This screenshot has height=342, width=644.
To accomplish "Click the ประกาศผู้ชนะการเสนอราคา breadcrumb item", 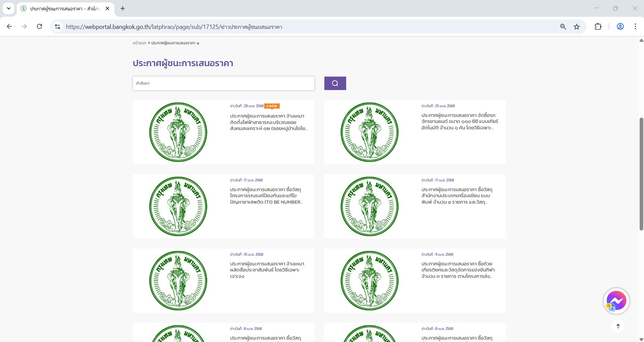I will tap(173, 43).
